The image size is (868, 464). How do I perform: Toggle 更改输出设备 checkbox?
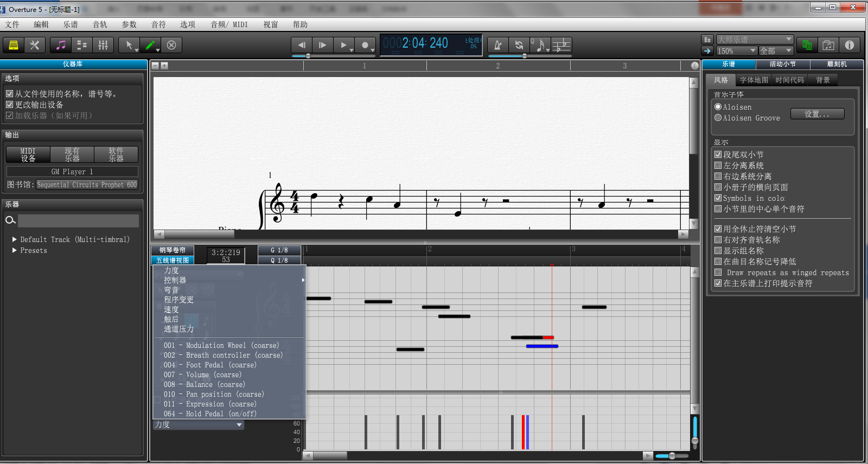point(9,104)
